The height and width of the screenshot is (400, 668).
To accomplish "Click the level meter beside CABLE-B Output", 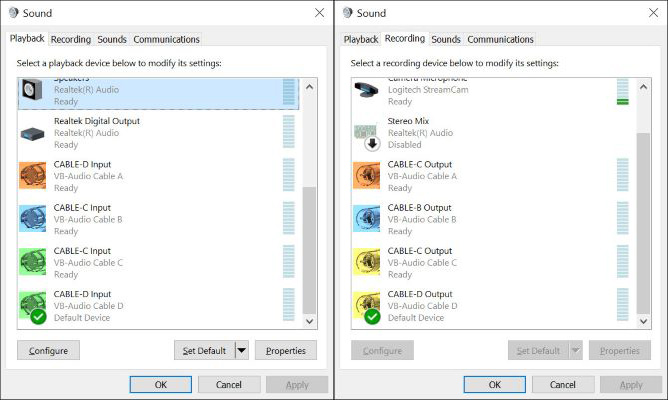I will [622, 218].
